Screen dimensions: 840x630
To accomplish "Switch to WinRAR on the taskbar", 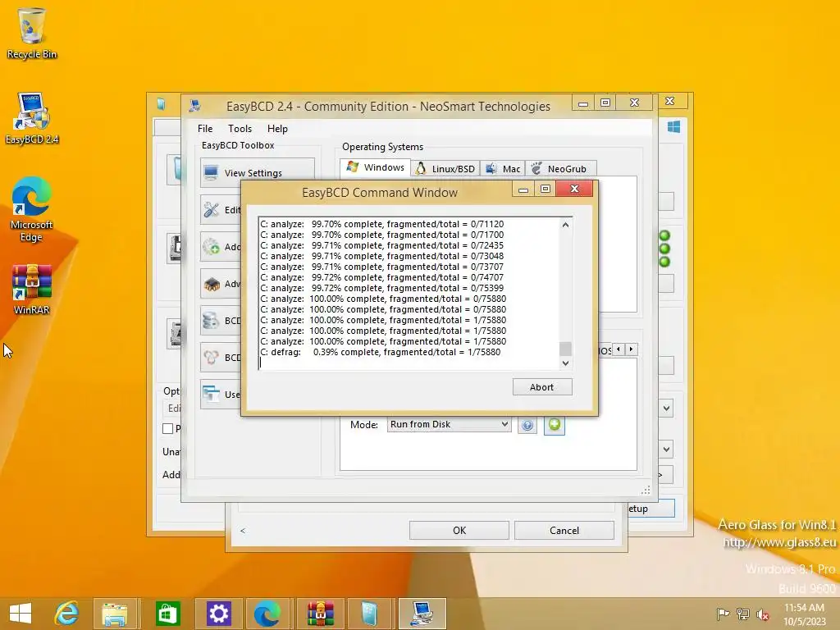I will [x=320, y=614].
